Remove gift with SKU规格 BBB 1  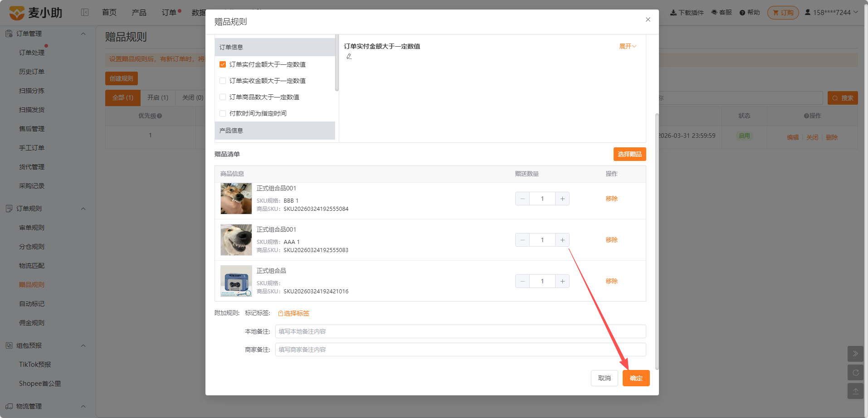click(x=612, y=199)
